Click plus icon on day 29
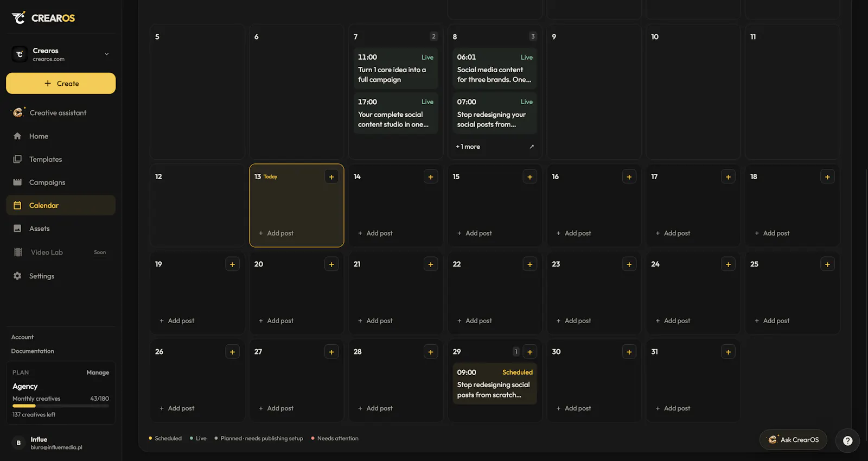Screen dimensions: 868x461 point(530,352)
